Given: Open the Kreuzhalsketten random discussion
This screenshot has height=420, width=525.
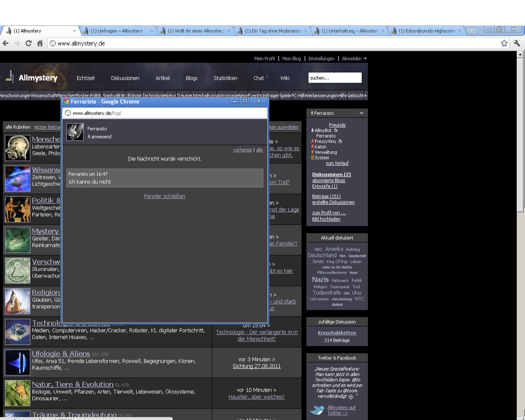Looking at the screenshot, I should pyautogui.click(x=337, y=332).
